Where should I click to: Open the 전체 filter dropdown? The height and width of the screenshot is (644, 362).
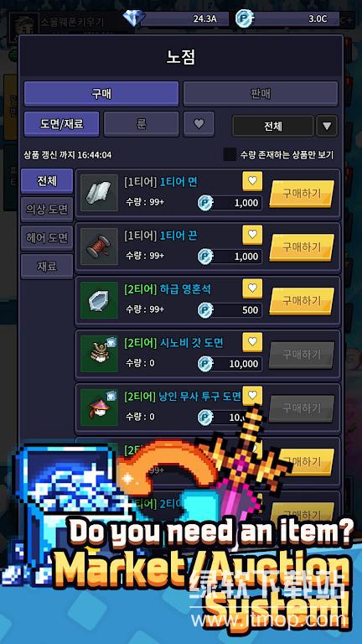click(273, 126)
